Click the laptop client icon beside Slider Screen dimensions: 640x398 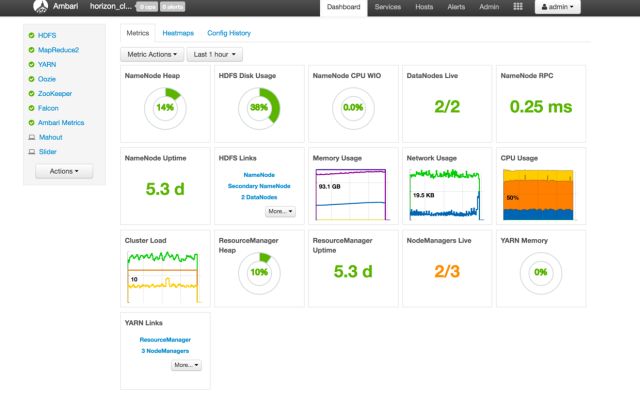click(32, 152)
